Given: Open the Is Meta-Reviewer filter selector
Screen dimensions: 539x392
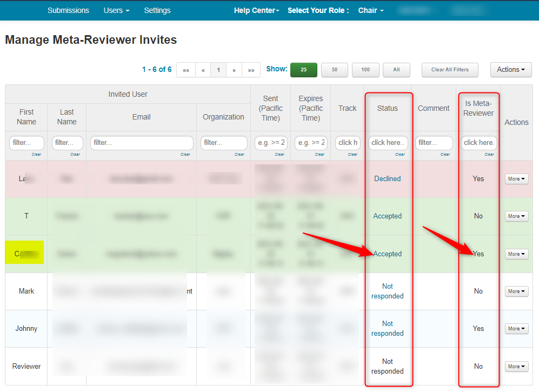Looking at the screenshot, I should tap(478, 143).
